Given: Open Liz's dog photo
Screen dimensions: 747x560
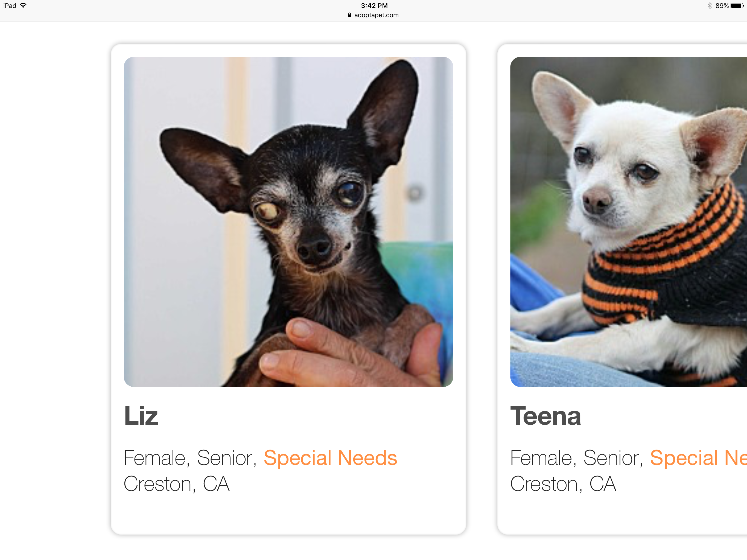Looking at the screenshot, I should [288, 221].
